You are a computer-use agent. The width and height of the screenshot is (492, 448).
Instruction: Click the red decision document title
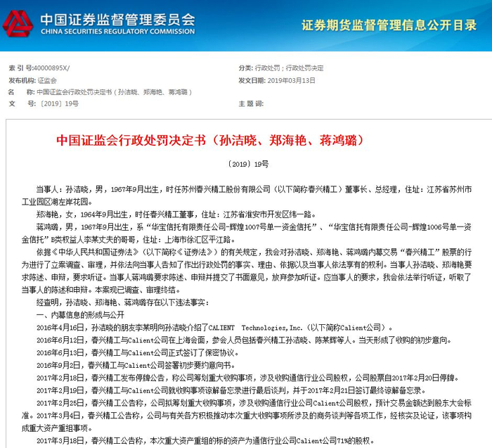coord(210,140)
